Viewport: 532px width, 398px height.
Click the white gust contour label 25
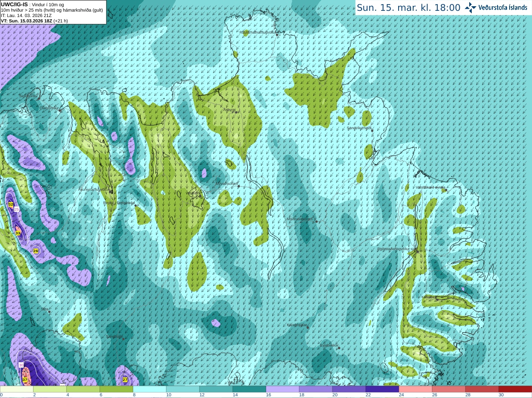(17, 209)
